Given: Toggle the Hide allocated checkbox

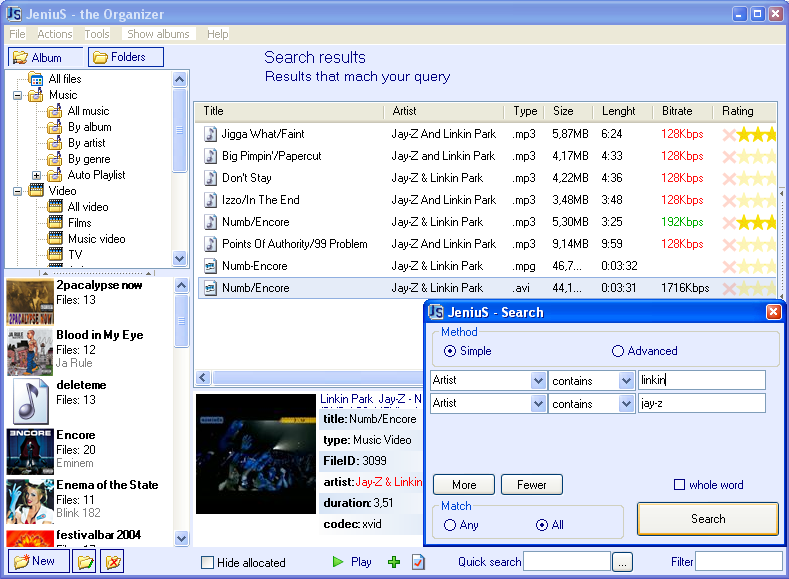Looking at the screenshot, I should point(207,562).
